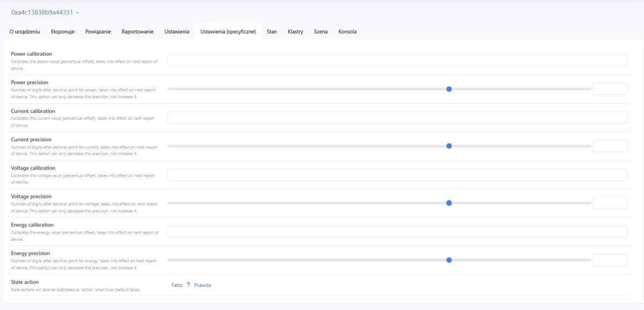Screen dimensions: 644x310
Task: Click the Voltage precision label
Action: (31, 196)
